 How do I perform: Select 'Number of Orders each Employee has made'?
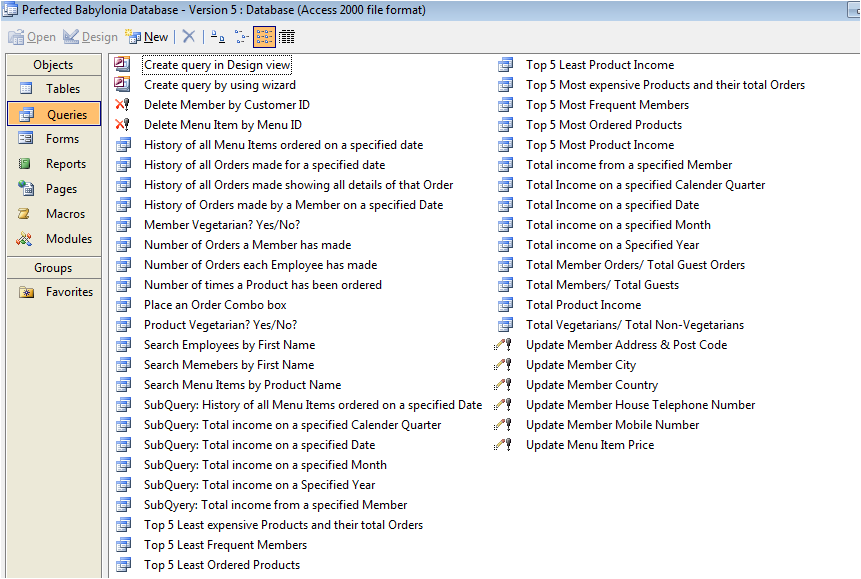coord(260,265)
